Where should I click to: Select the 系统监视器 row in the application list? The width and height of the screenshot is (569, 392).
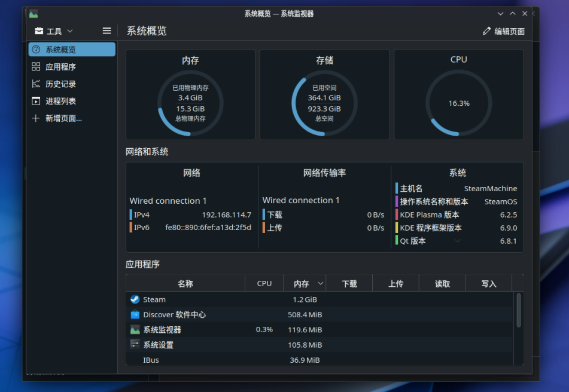(320, 330)
